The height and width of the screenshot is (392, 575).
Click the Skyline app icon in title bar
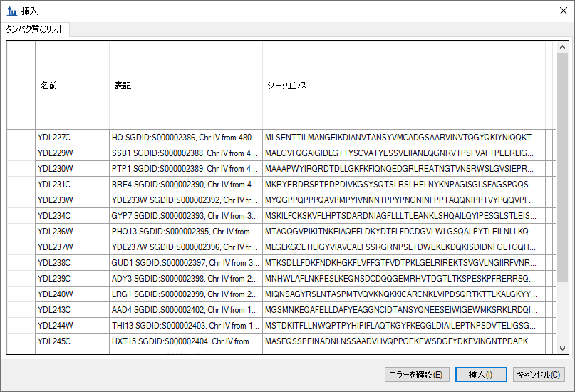tap(11, 11)
